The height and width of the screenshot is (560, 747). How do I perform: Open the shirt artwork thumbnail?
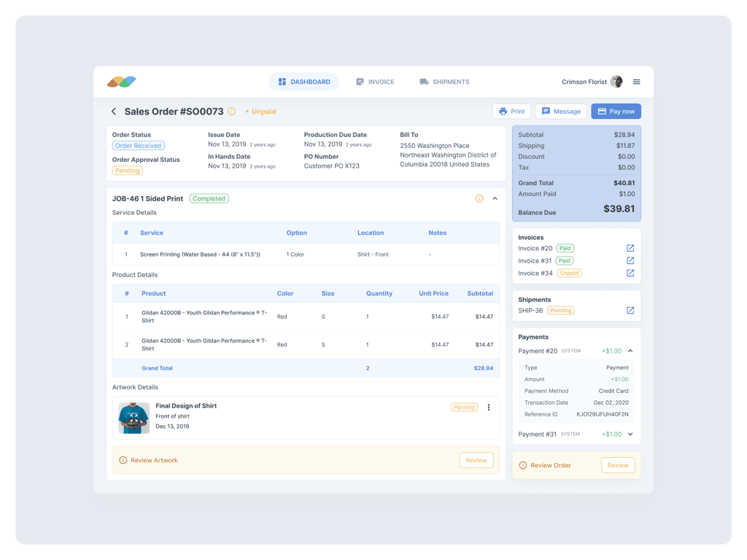134,418
